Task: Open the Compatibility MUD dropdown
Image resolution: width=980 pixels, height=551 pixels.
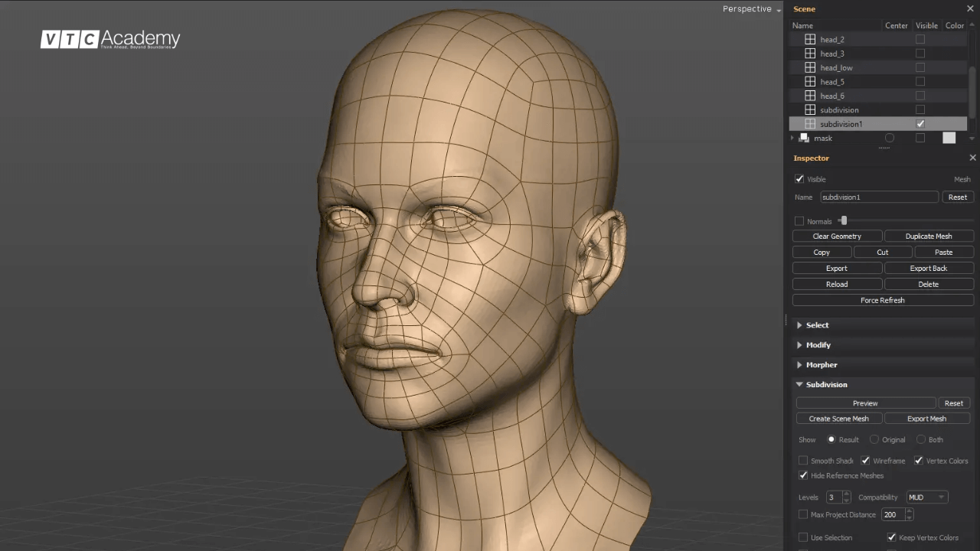Action: [x=926, y=497]
